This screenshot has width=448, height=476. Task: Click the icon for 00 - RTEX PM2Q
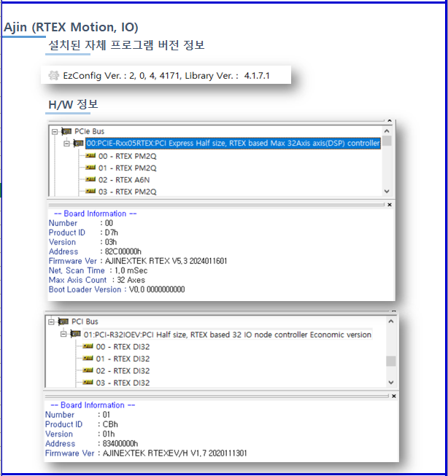(90, 155)
